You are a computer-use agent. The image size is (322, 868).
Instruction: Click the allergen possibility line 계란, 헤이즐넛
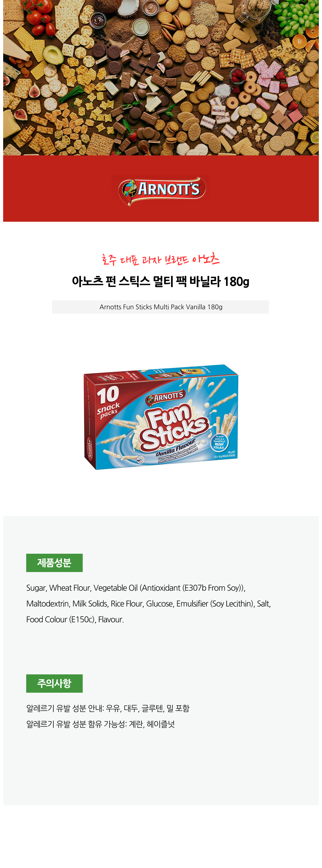coord(100,724)
